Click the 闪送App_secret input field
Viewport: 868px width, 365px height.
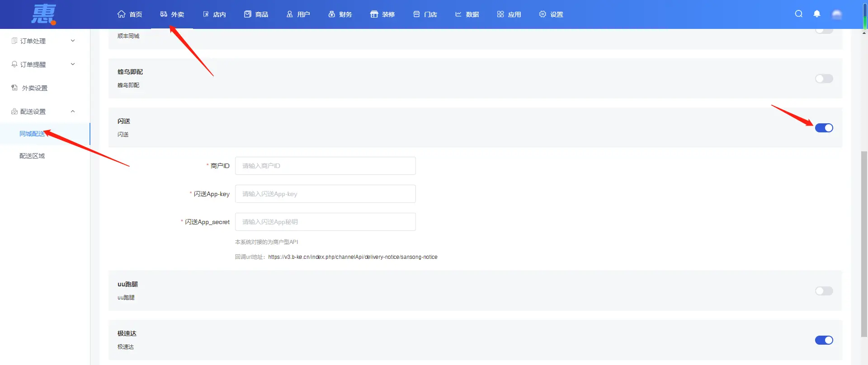pyautogui.click(x=325, y=222)
